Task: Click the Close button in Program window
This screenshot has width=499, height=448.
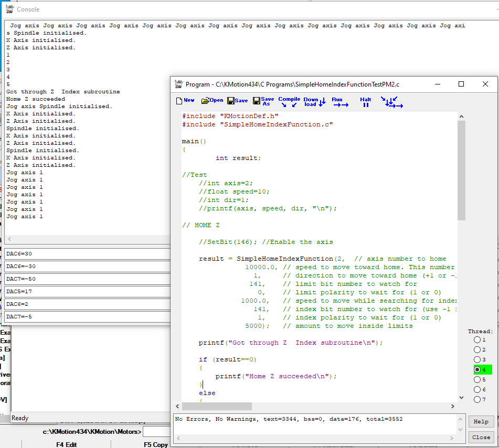Action: pos(481,437)
